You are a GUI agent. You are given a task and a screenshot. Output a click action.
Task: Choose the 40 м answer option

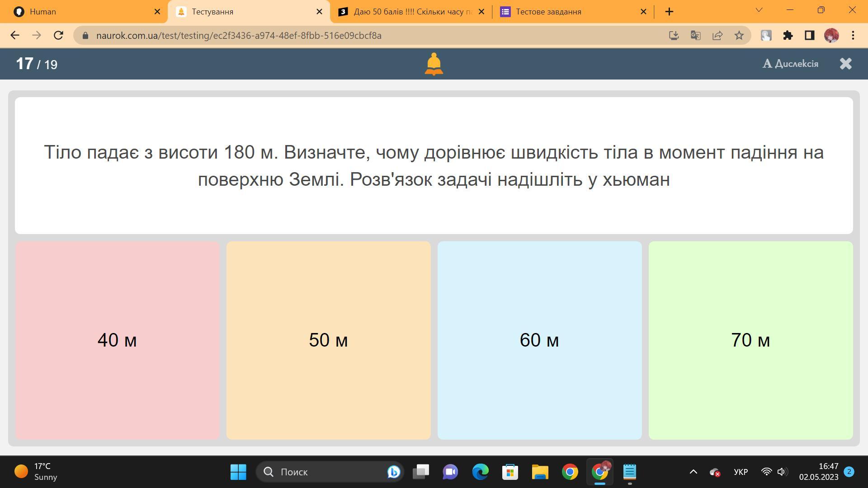[x=117, y=340]
